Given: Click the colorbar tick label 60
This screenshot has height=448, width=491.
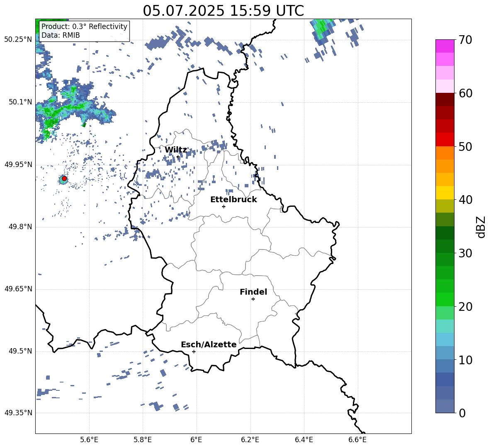Looking at the screenshot, I should (465, 93).
